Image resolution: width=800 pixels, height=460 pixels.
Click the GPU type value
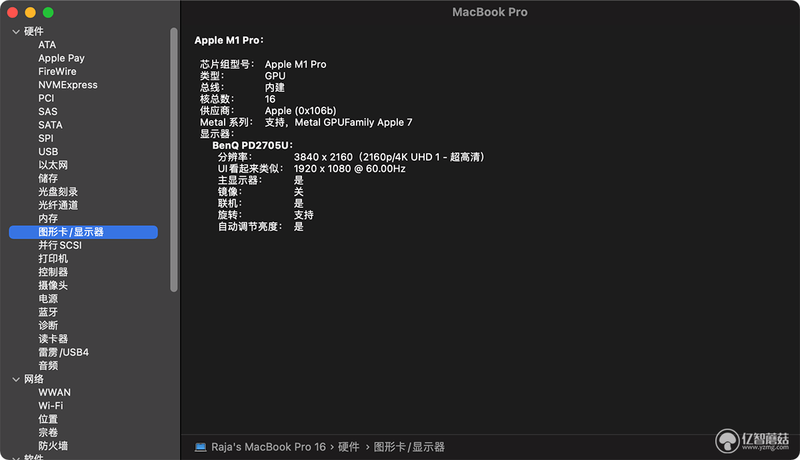point(275,76)
